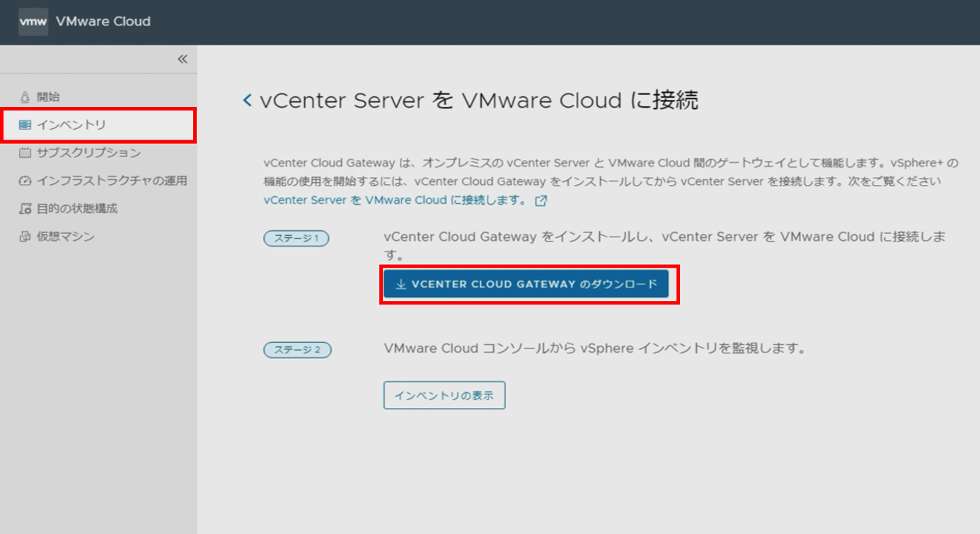
Task: Open インフラストラクチャの運用 menu item
Action: [112, 181]
